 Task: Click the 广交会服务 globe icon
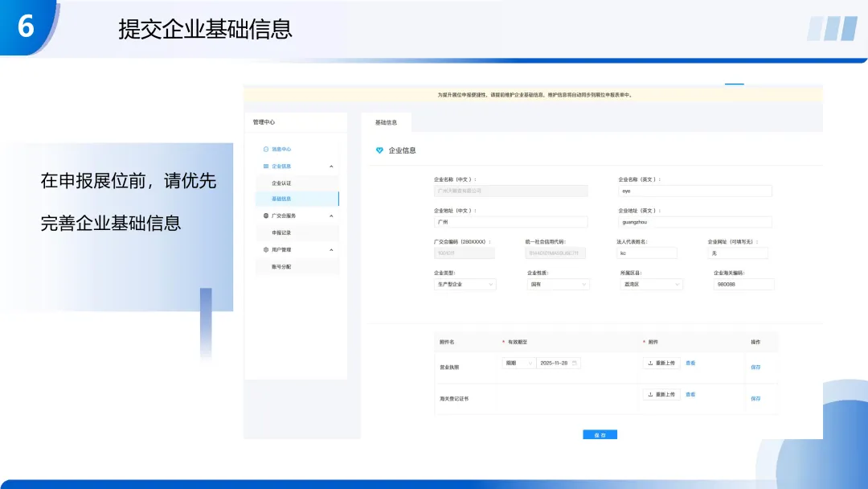coord(266,216)
